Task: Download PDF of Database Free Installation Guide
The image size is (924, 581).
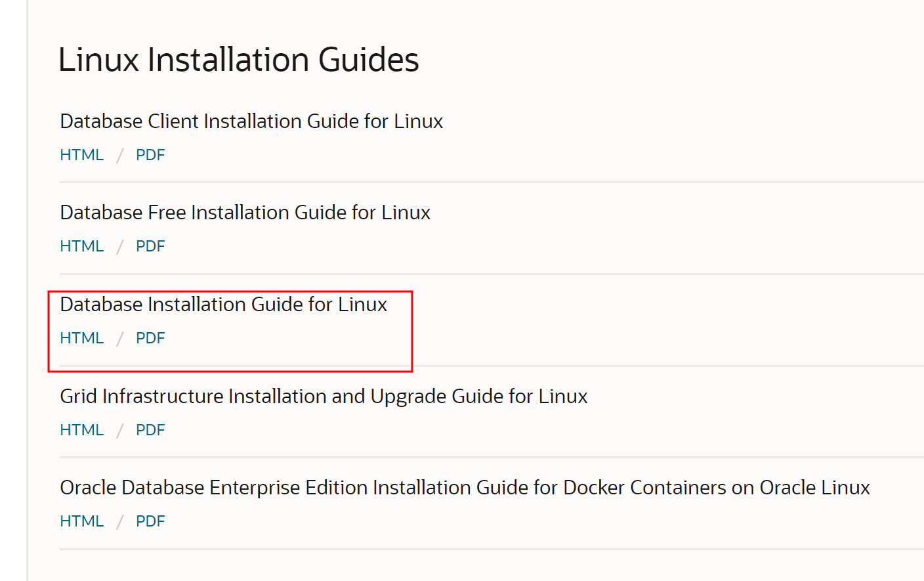Action: [150, 246]
